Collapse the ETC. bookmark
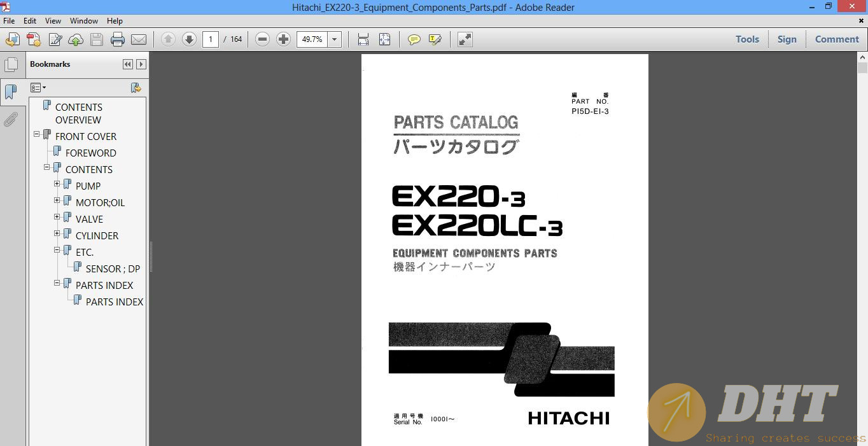Viewport: 868px width, 446px height. [57, 250]
